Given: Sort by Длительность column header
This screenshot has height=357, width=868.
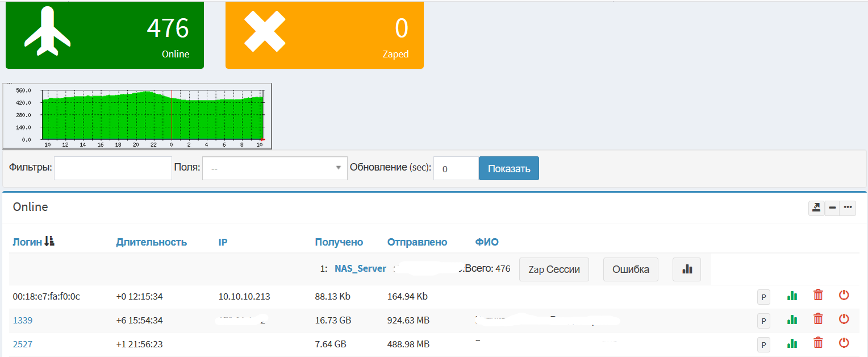Looking at the screenshot, I should coord(151,242).
